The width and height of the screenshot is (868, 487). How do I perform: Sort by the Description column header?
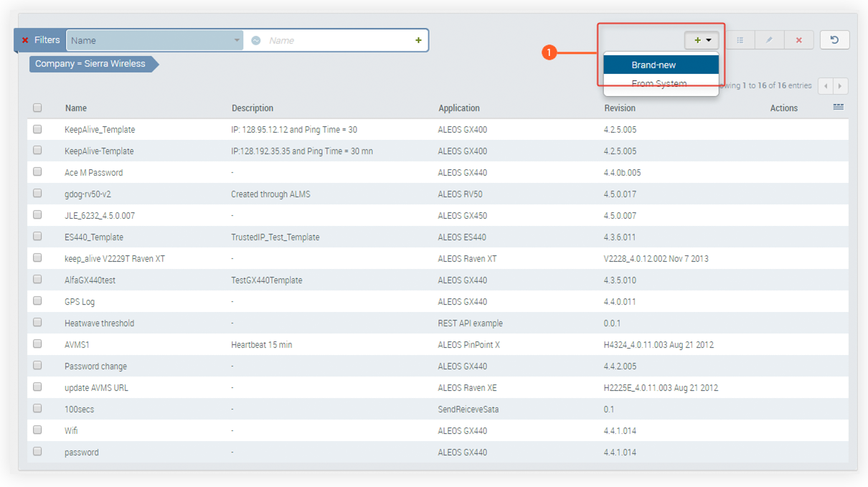pyautogui.click(x=253, y=108)
